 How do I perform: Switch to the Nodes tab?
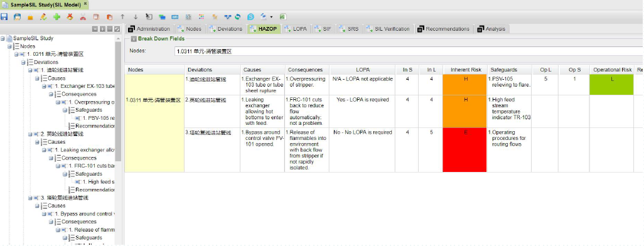click(x=190, y=29)
